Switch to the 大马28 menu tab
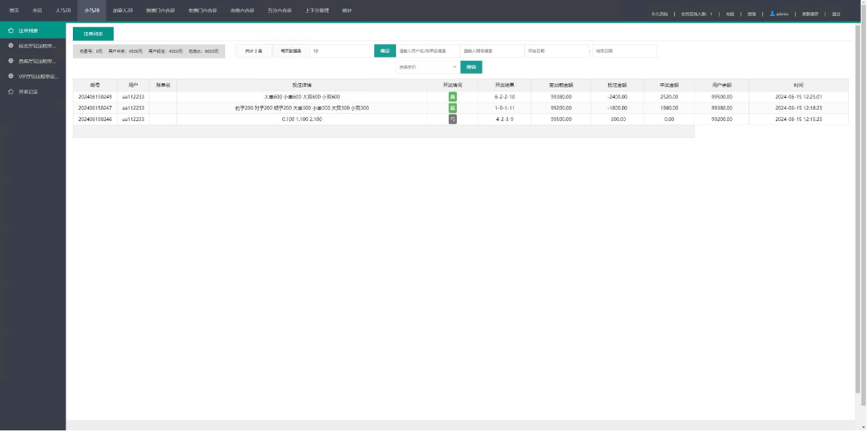Screen dimensions: 868x432 coord(63,10)
